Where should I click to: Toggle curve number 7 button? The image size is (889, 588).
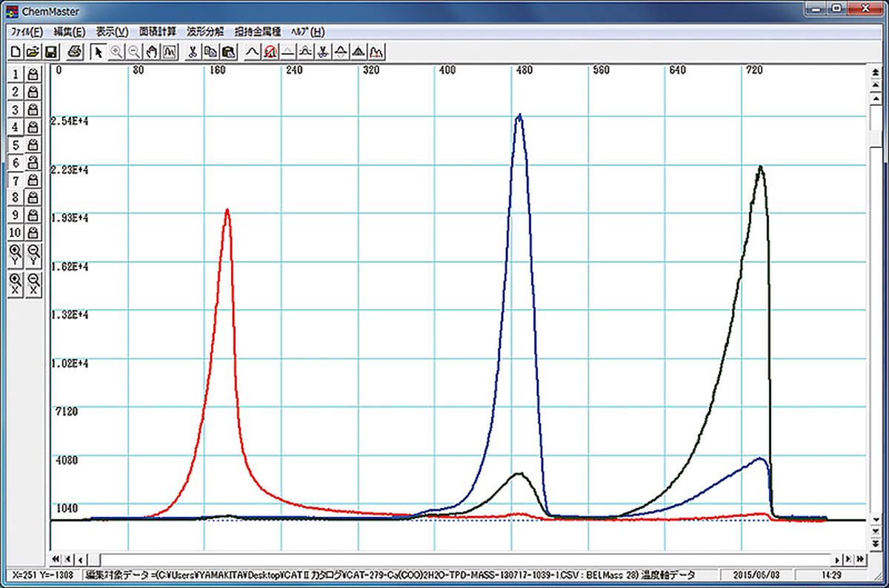[x=15, y=180]
